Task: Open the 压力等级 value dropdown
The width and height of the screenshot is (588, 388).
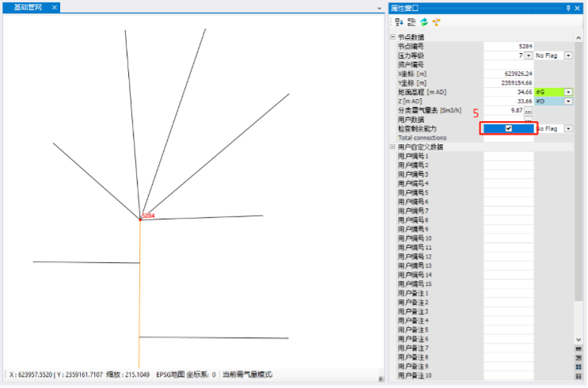Action: 528,56
